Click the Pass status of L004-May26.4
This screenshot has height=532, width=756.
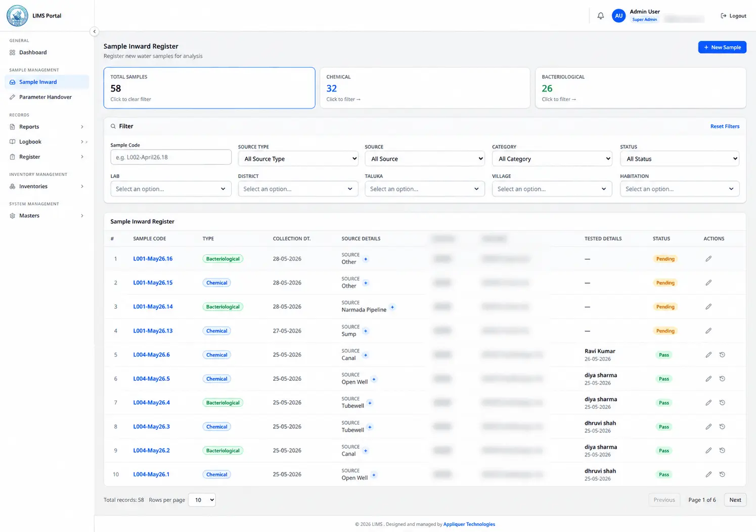tap(664, 403)
